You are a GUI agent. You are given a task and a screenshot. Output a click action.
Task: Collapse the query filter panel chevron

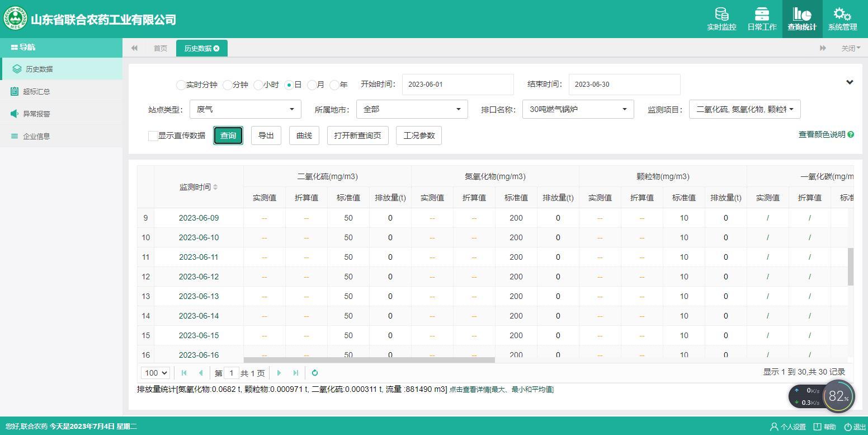[850, 82]
